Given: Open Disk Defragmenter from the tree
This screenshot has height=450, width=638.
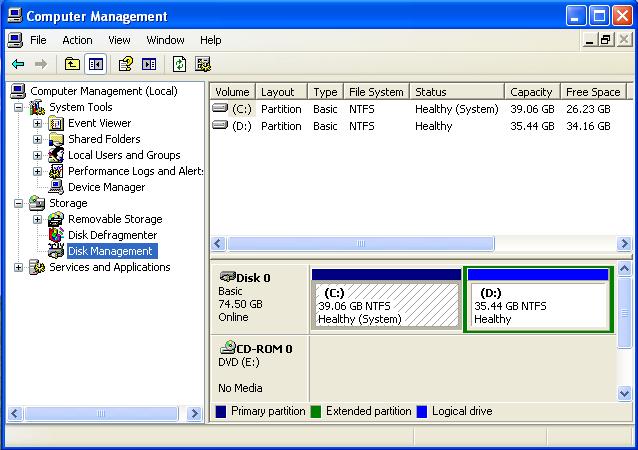Looking at the screenshot, I should click(x=112, y=235).
